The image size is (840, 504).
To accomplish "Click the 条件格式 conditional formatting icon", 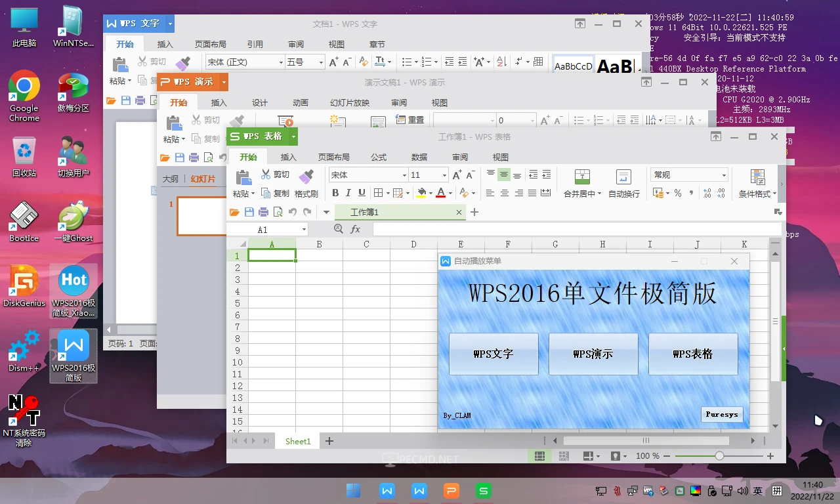I will (x=758, y=176).
